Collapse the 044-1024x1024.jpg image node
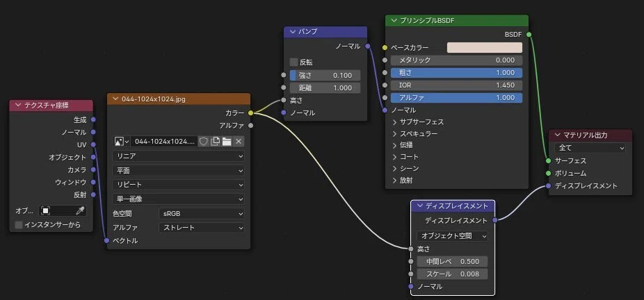The image size is (644, 300). 115,99
